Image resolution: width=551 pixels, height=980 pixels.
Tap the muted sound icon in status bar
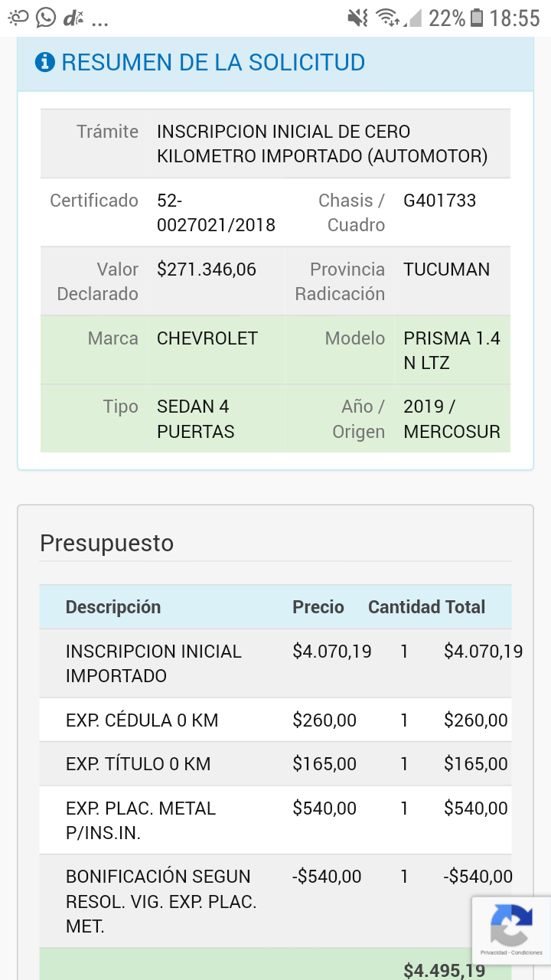coord(357,18)
